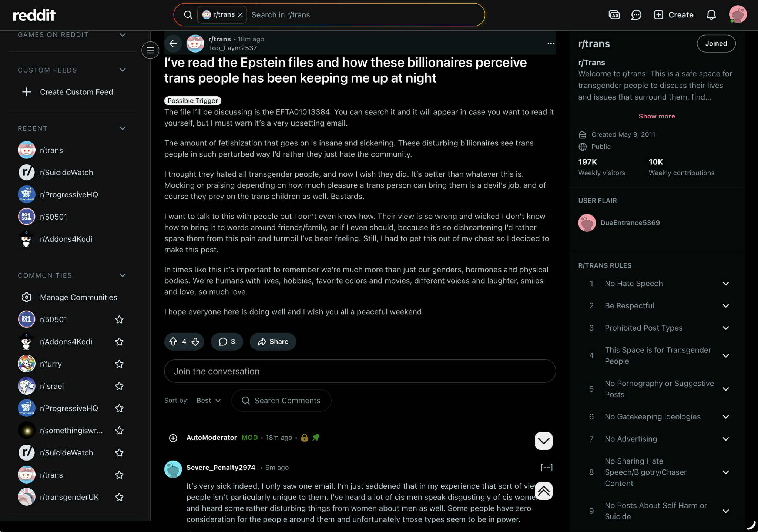This screenshot has width=758, height=532.
Task: Click the Join the conversation field
Action: point(360,371)
